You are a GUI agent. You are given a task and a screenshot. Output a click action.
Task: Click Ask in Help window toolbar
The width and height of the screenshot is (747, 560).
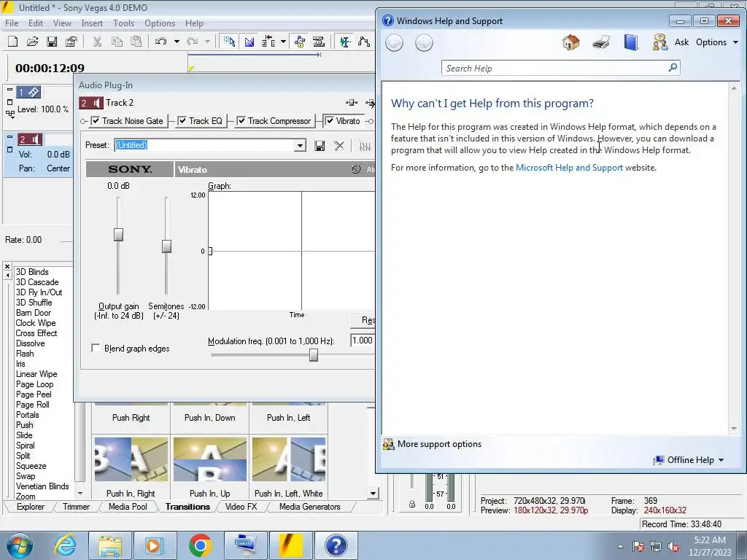click(x=682, y=42)
